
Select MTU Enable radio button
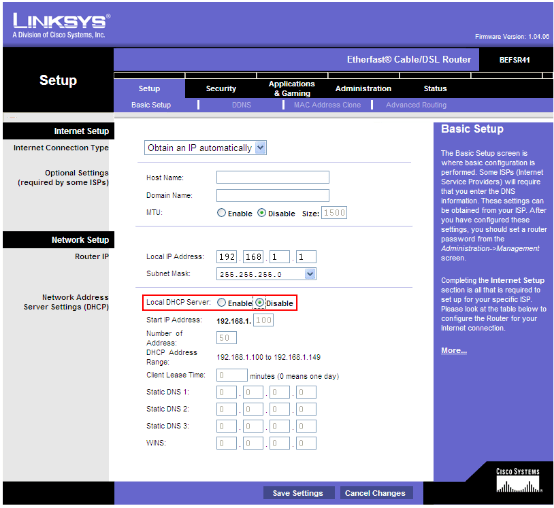tap(221, 213)
